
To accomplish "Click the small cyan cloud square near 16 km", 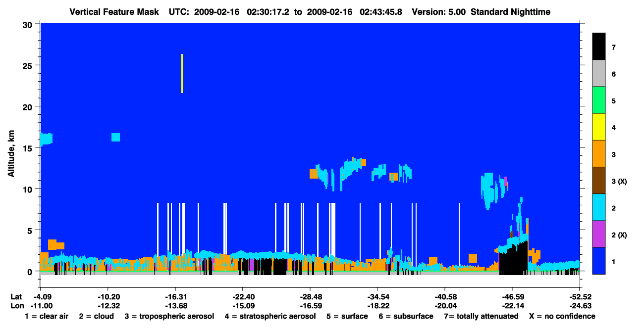I will (116, 137).
